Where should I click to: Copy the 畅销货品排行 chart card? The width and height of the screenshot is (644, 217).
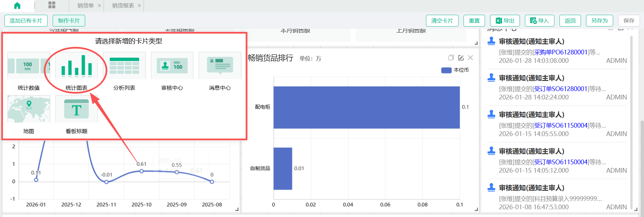451,58
